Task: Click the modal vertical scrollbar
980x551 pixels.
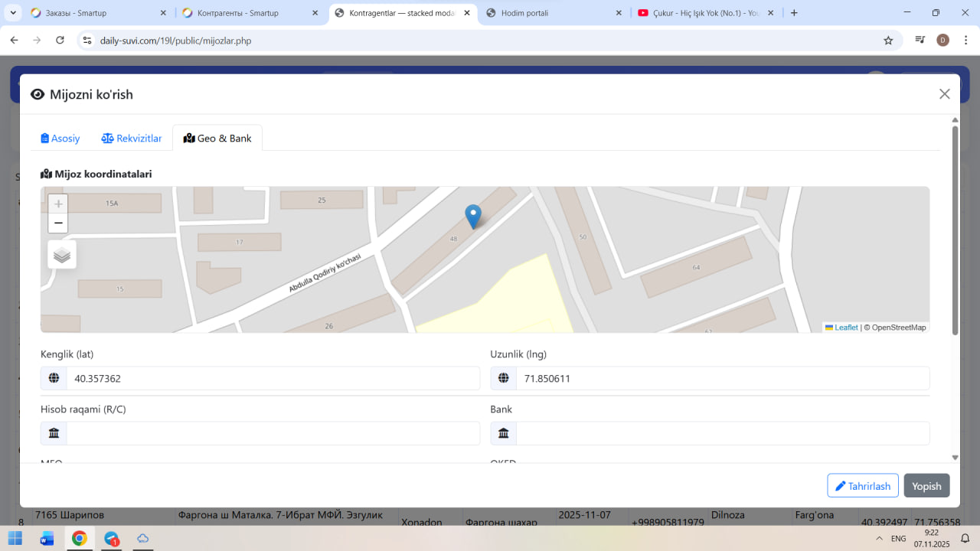Action: coord(955,230)
